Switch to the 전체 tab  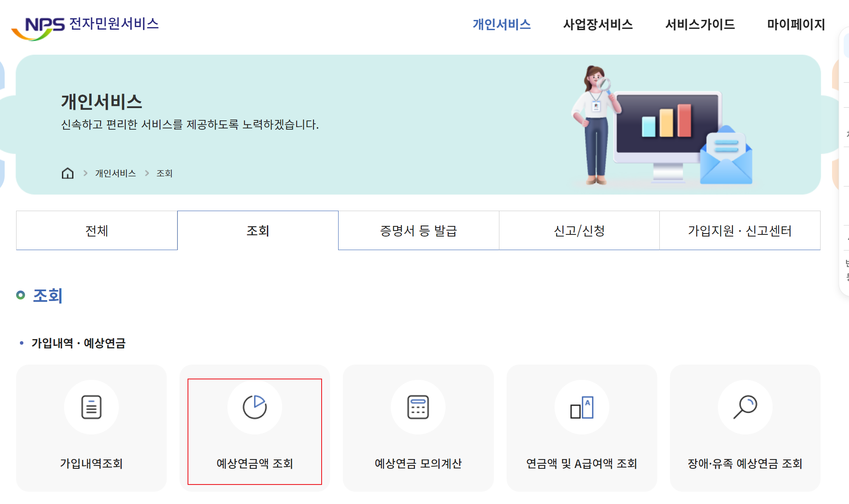coord(96,230)
